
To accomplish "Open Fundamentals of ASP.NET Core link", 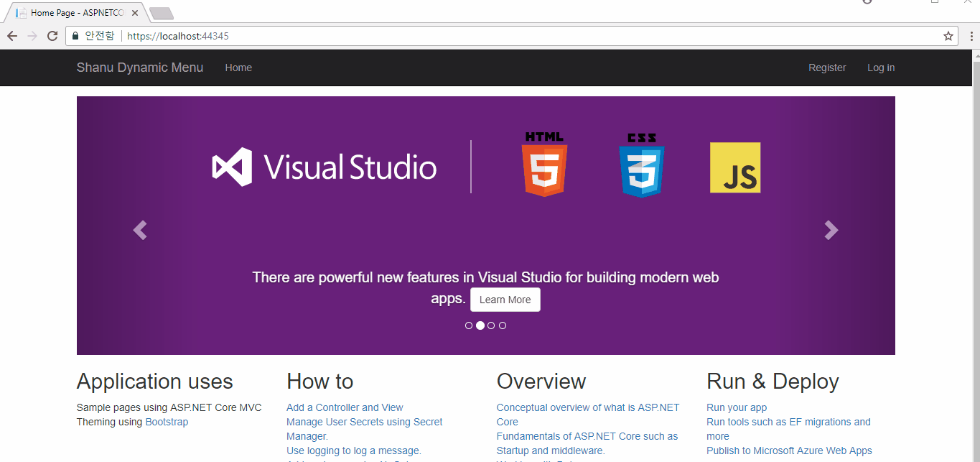I will (x=587, y=443).
